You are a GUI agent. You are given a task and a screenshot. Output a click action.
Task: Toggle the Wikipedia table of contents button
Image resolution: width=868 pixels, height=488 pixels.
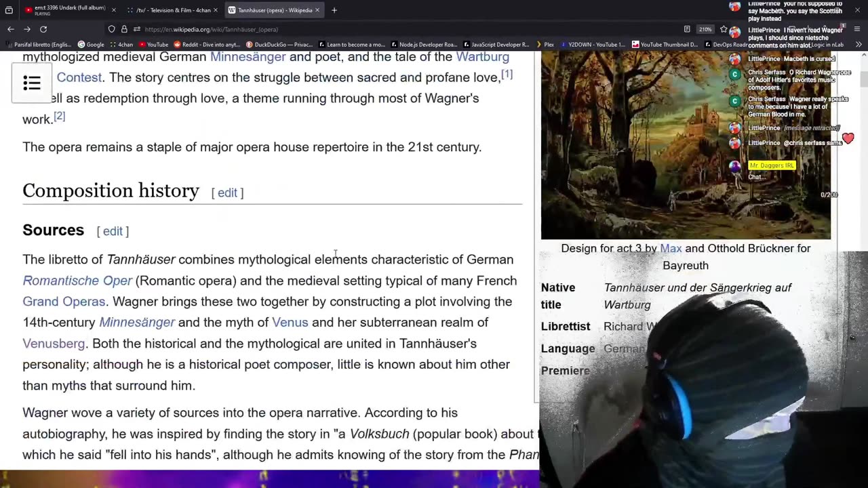point(32,83)
